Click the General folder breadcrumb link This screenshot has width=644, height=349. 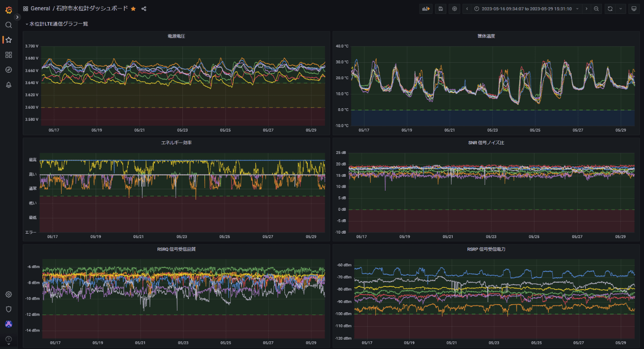click(x=40, y=9)
